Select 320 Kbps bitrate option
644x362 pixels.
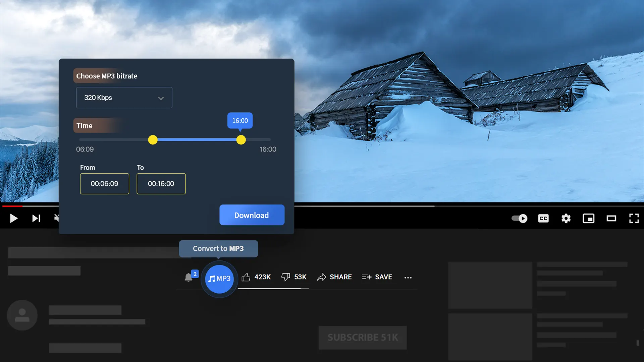click(124, 97)
